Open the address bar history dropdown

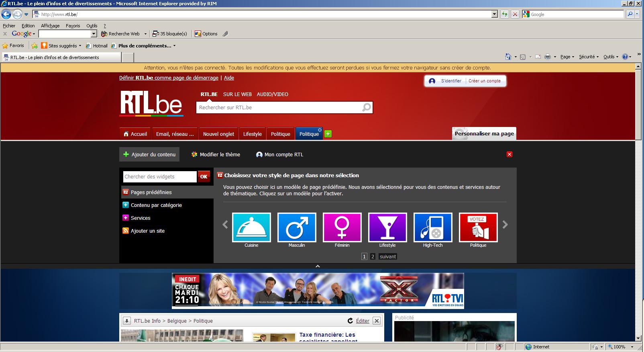[494, 14]
